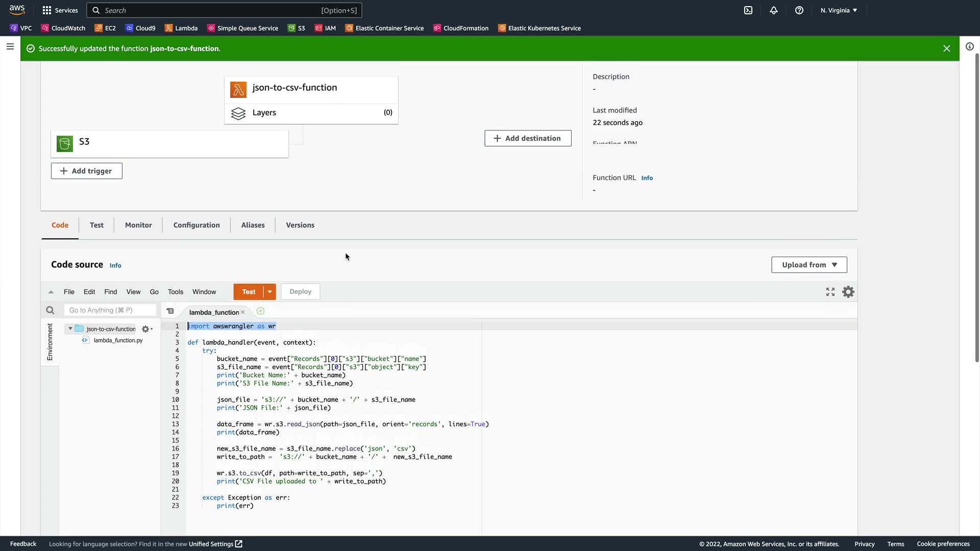The image size is (980, 551).
Task: Dismiss the green success banner
Action: (x=946, y=48)
